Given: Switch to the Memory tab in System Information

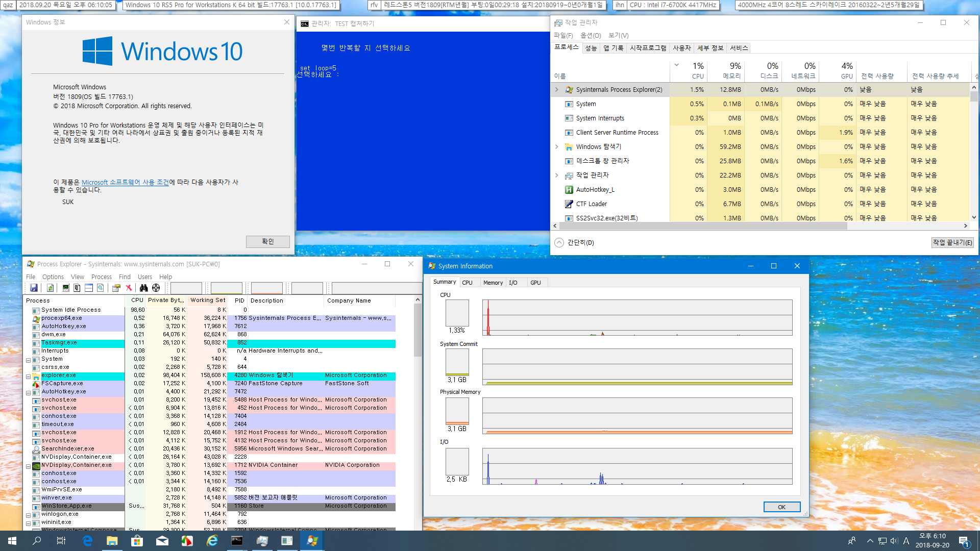Looking at the screenshot, I should 493,283.
